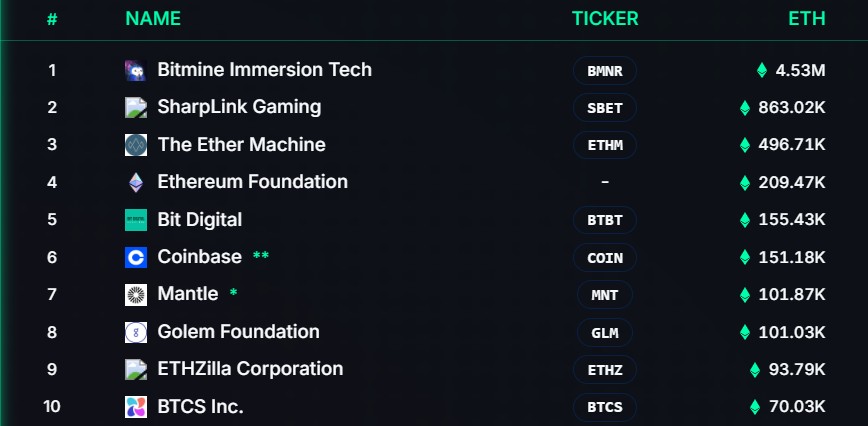
Task: Click the COIN ticker badge
Action: pyautogui.click(x=605, y=258)
